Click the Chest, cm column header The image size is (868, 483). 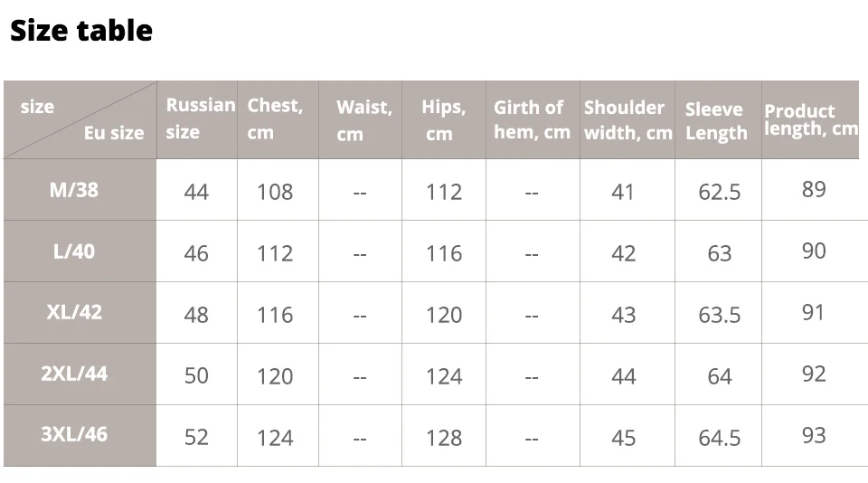point(275,118)
